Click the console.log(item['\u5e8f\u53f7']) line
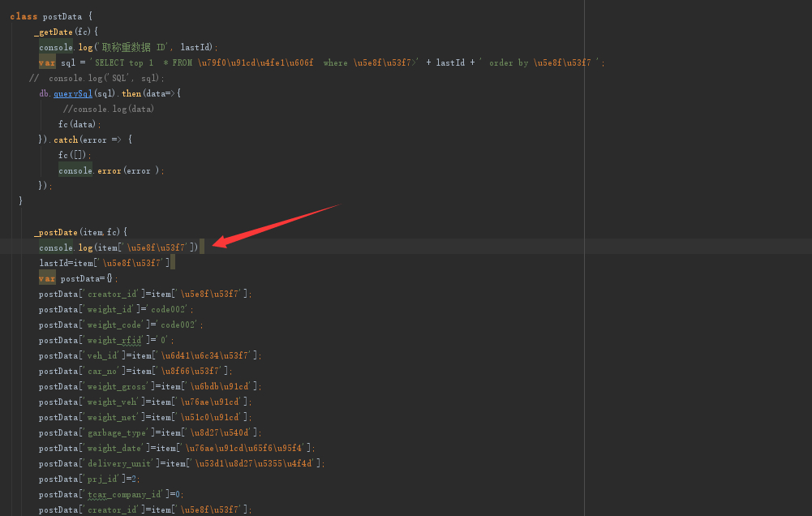812x516 pixels. [x=118, y=247]
